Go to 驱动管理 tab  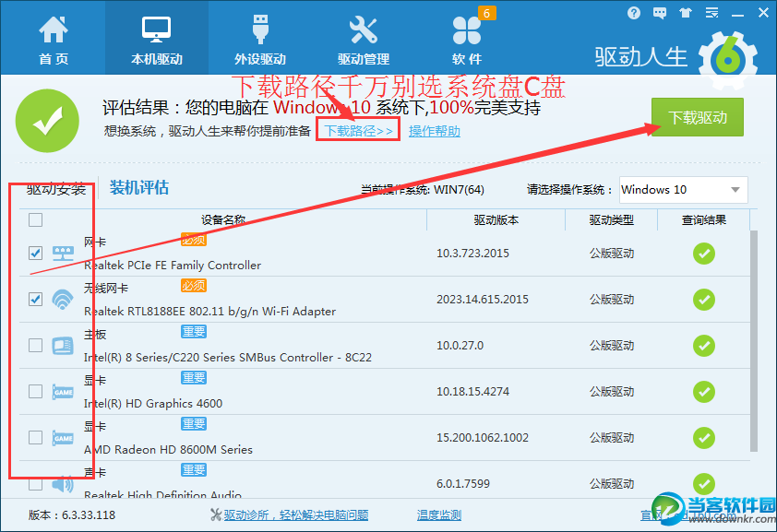click(364, 40)
